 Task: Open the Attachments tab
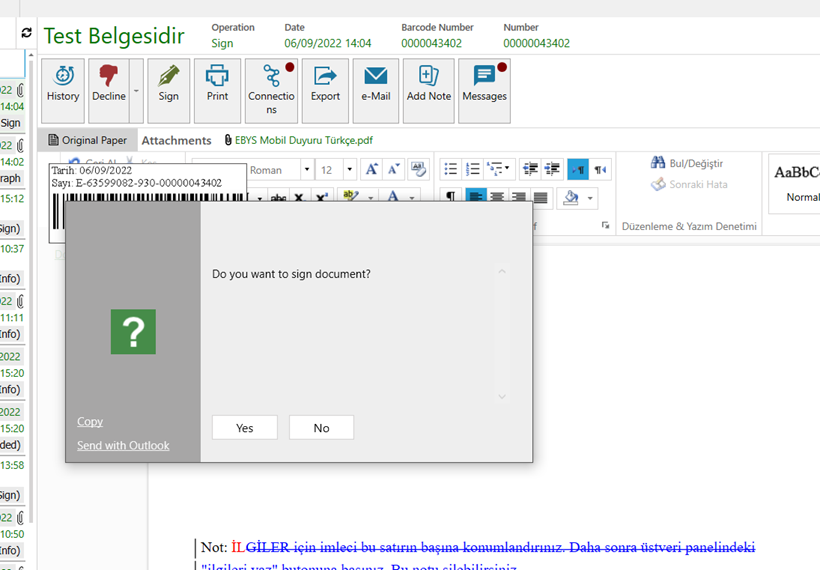[x=176, y=141]
